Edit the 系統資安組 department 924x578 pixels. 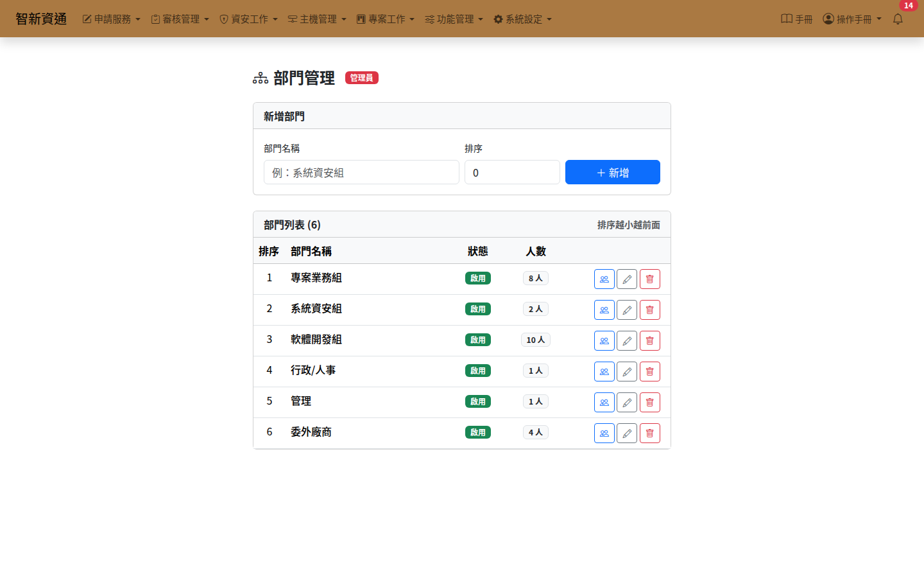[x=627, y=310]
